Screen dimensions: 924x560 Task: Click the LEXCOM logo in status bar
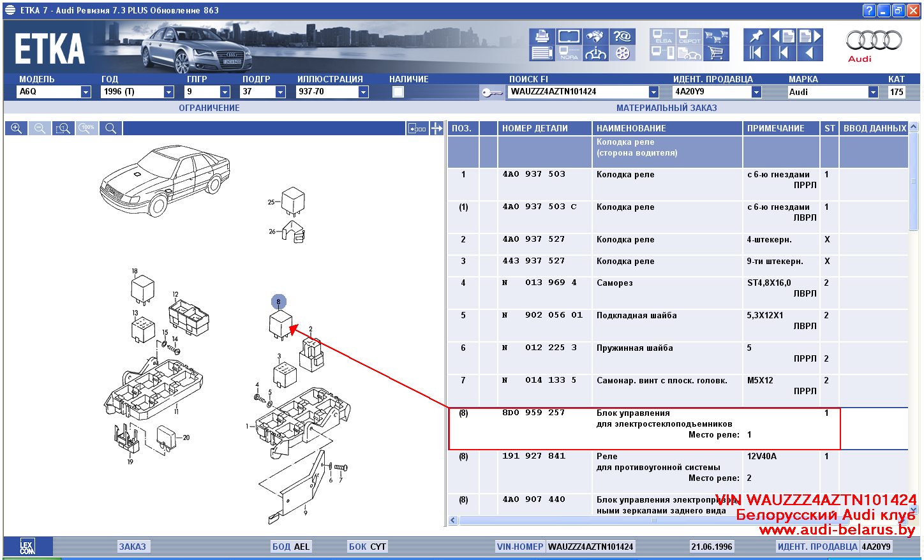click(x=27, y=547)
